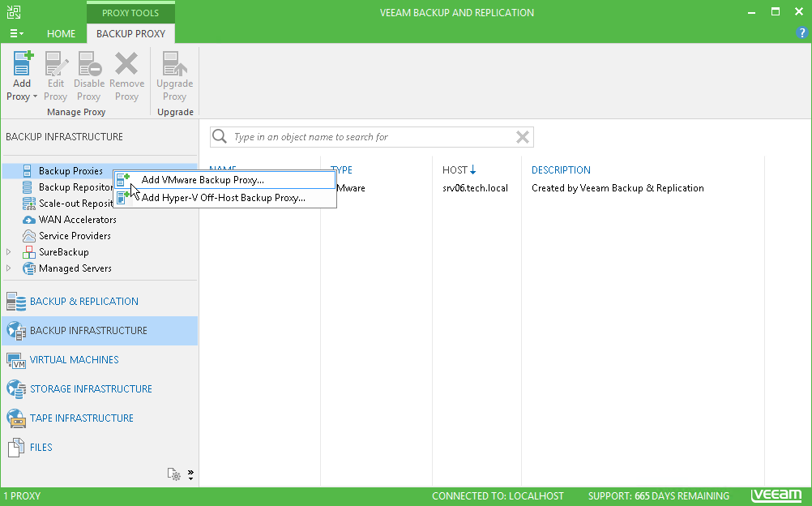Click SUPPORT: 665 DAYS REMAINING status text
The width and height of the screenshot is (812, 506).
659,495
